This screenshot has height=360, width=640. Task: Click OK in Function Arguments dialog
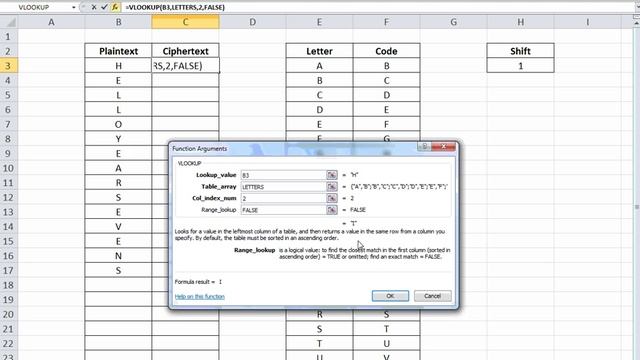390,296
